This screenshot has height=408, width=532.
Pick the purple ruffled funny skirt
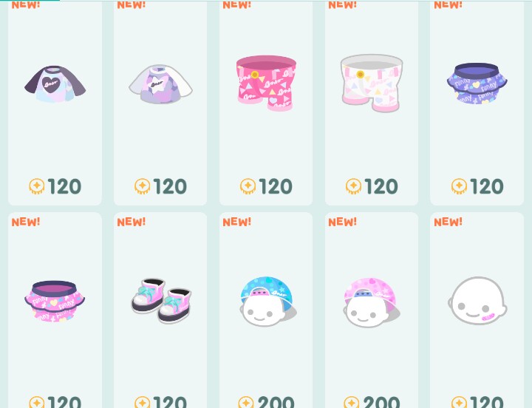click(477, 84)
